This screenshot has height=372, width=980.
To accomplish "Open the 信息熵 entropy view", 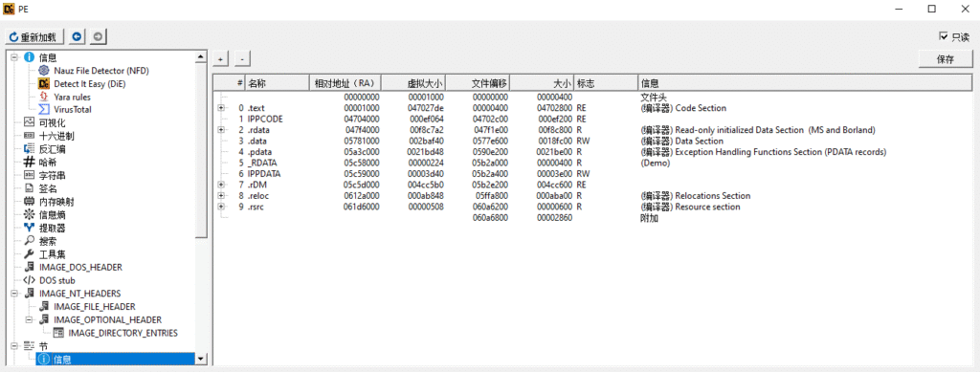I will pyautogui.click(x=52, y=215).
